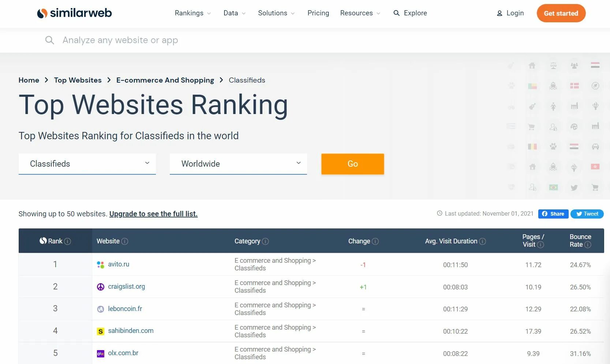This screenshot has width=610, height=364.
Task: Navigate to Home breadcrumb
Action: tap(29, 80)
